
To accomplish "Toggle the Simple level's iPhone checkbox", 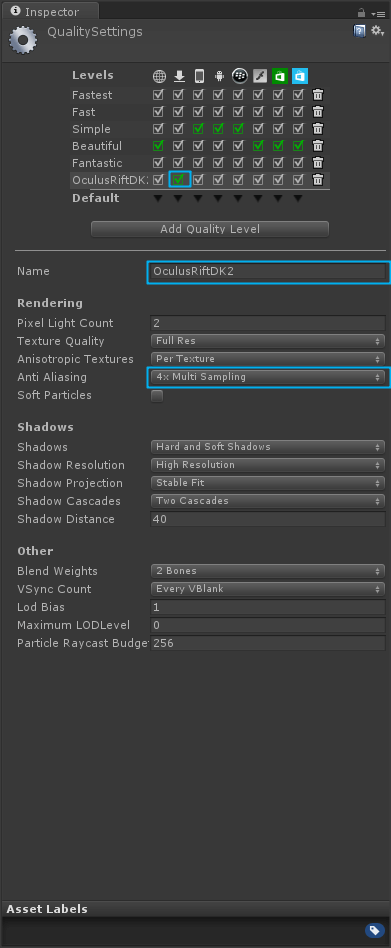I will [x=198, y=129].
